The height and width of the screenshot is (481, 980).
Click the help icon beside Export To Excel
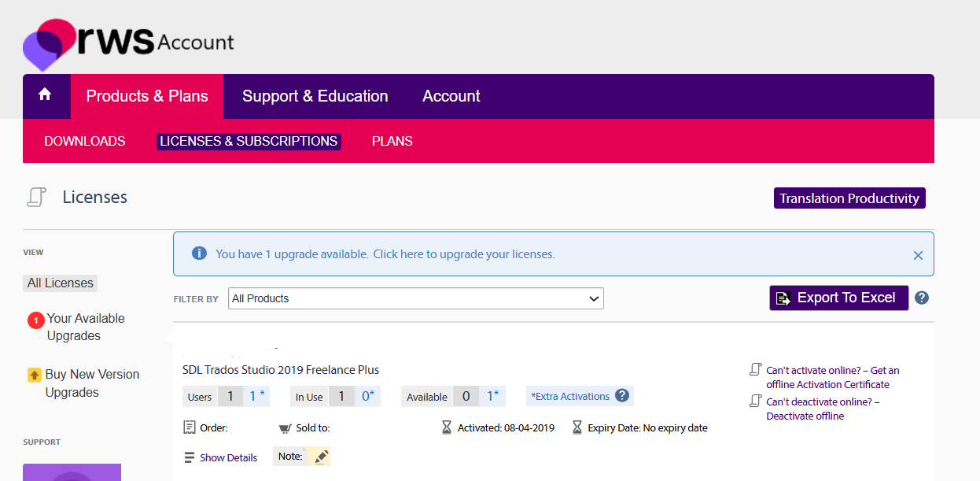click(x=922, y=298)
